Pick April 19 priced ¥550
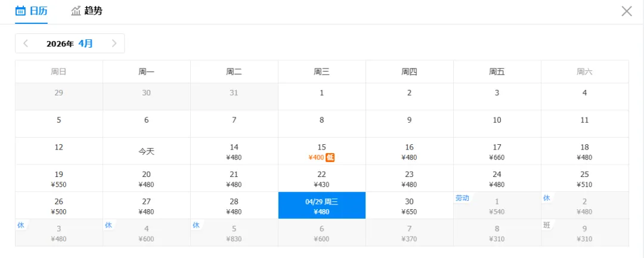This screenshot has width=644, height=258. [58, 178]
